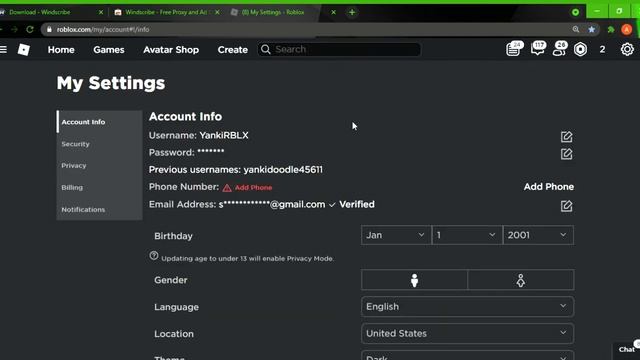Open the Theme dropdown showing Dark
This screenshot has width=640, height=360.
coord(467,356)
